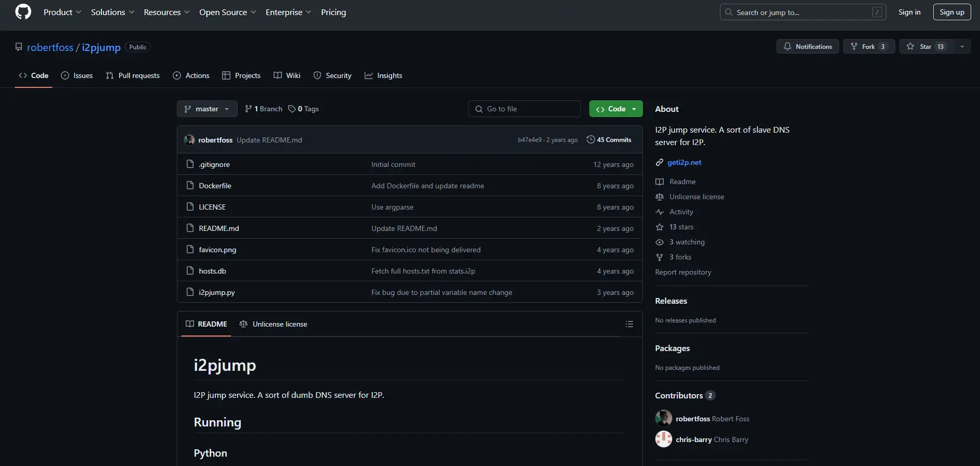Image resolution: width=980 pixels, height=466 pixels.
Task: Click robertfoss contributor avatar
Action: point(664,418)
